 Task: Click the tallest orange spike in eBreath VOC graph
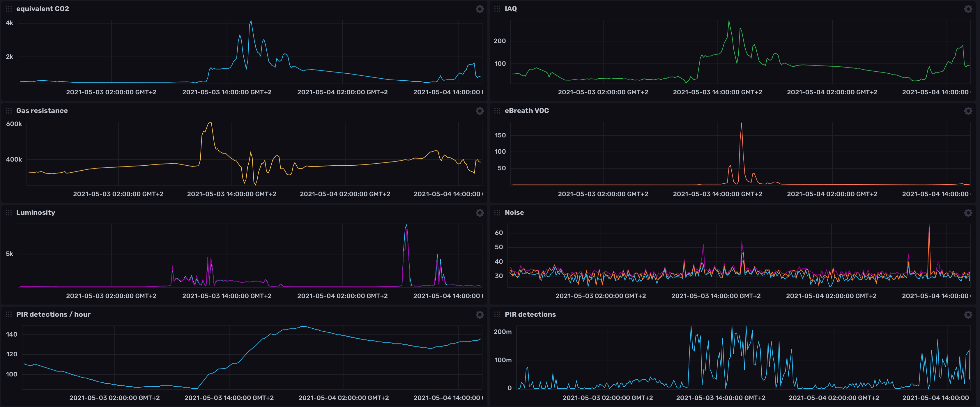click(x=741, y=123)
